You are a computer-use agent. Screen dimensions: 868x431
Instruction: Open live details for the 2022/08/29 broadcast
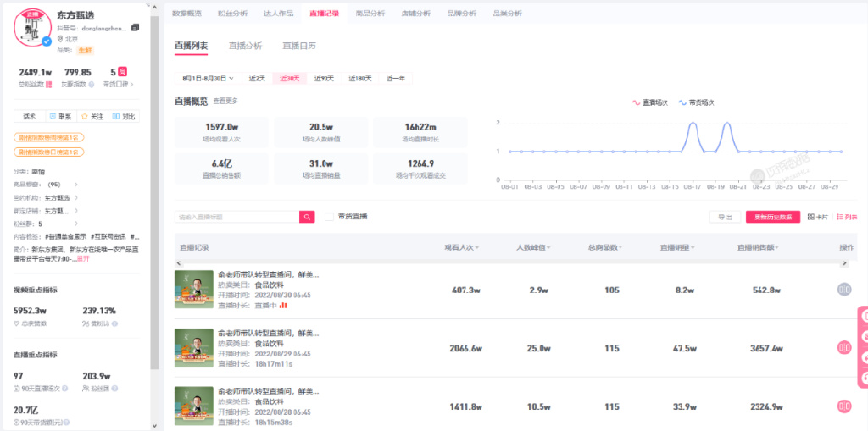pyautogui.click(x=844, y=347)
